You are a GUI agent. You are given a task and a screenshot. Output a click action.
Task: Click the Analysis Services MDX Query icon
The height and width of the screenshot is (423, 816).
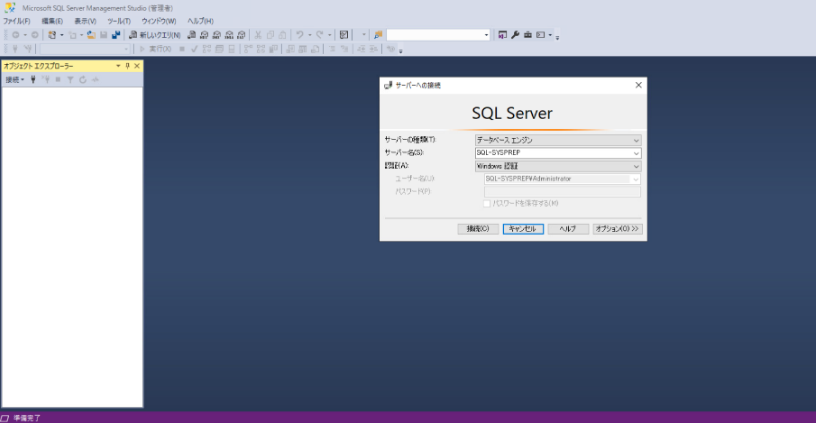pos(204,35)
